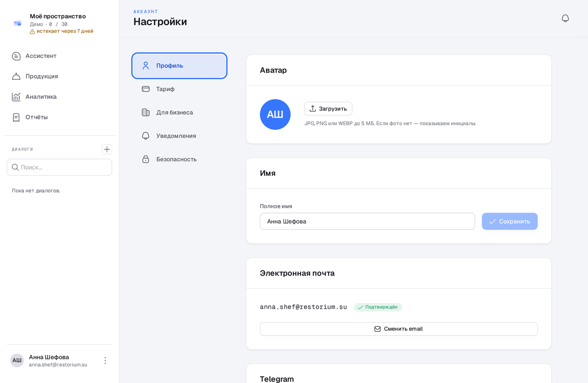This screenshot has height=383, width=588.
Task: Focus the dialogs search field
Action: [59, 167]
